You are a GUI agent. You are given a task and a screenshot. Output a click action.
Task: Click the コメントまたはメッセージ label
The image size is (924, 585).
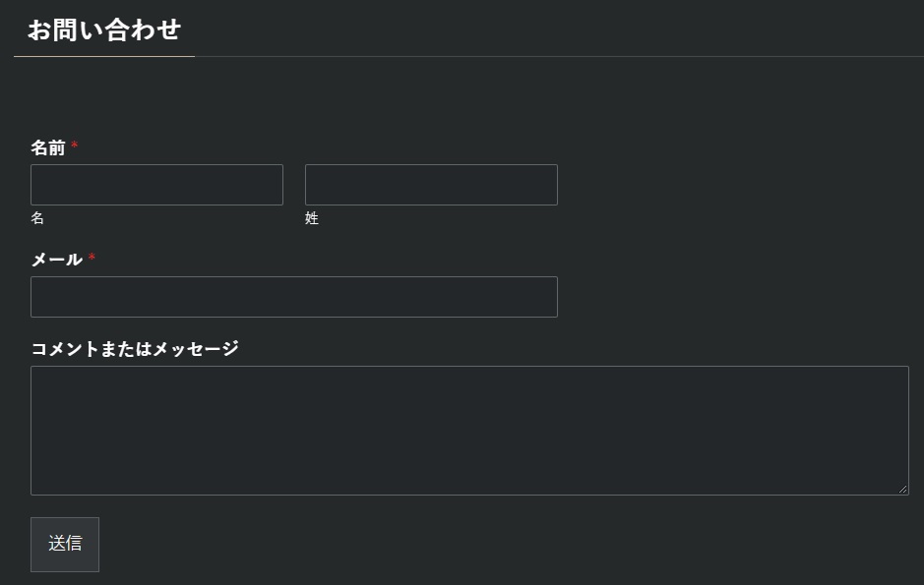pyautogui.click(x=135, y=349)
